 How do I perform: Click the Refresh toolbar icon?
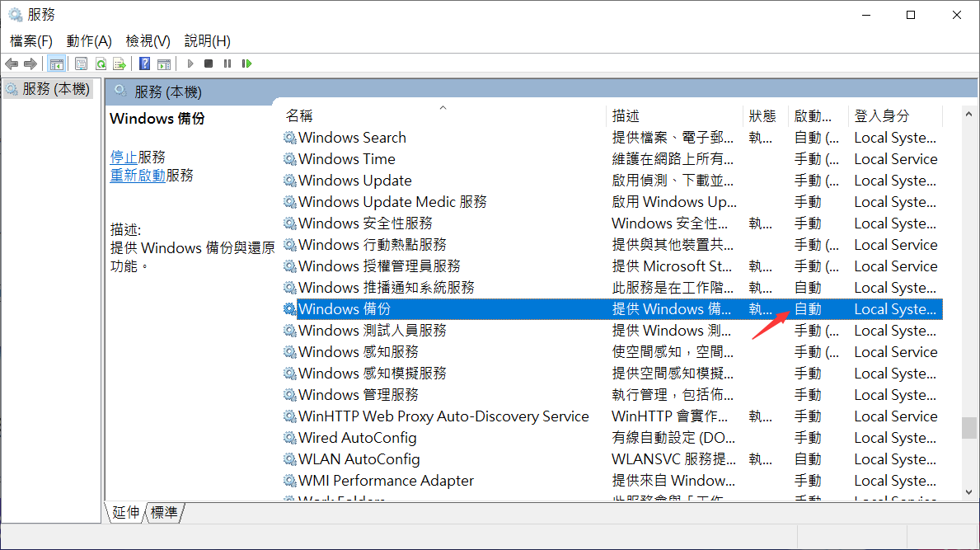101,63
